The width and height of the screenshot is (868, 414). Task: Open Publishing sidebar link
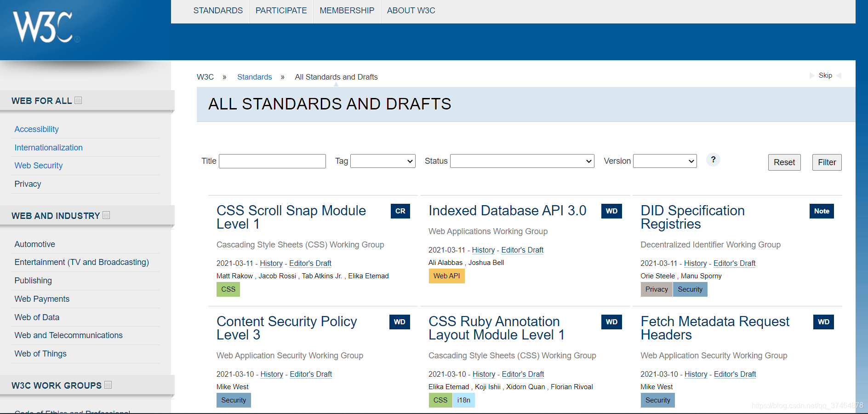33,281
